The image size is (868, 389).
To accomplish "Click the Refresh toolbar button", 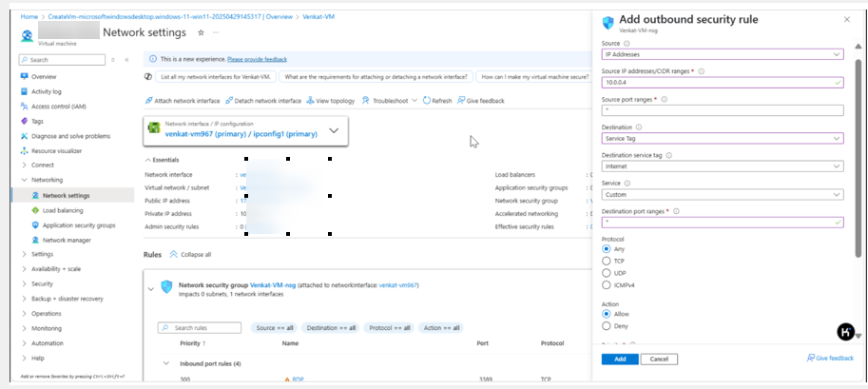I will pyautogui.click(x=437, y=101).
